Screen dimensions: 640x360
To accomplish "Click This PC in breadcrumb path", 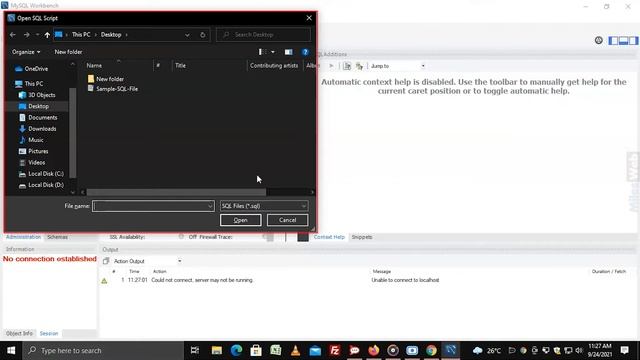I will [x=81, y=35].
